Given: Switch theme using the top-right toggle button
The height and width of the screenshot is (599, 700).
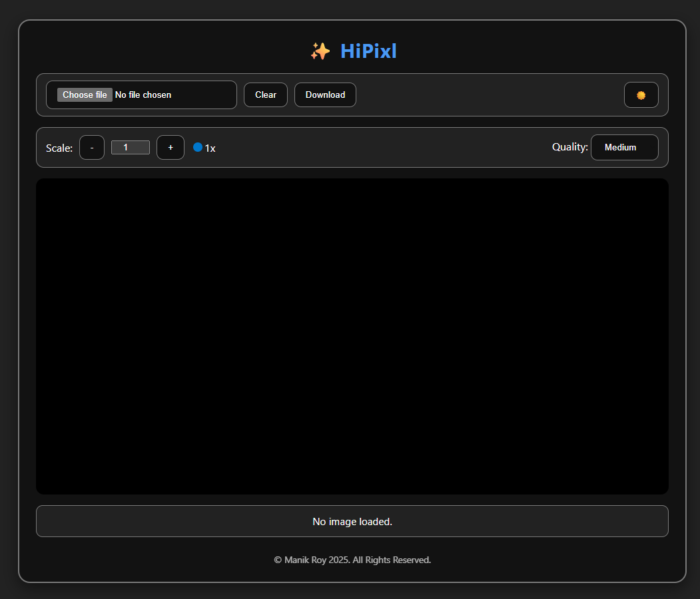Looking at the screenshot, I should [x=641, y=95].
